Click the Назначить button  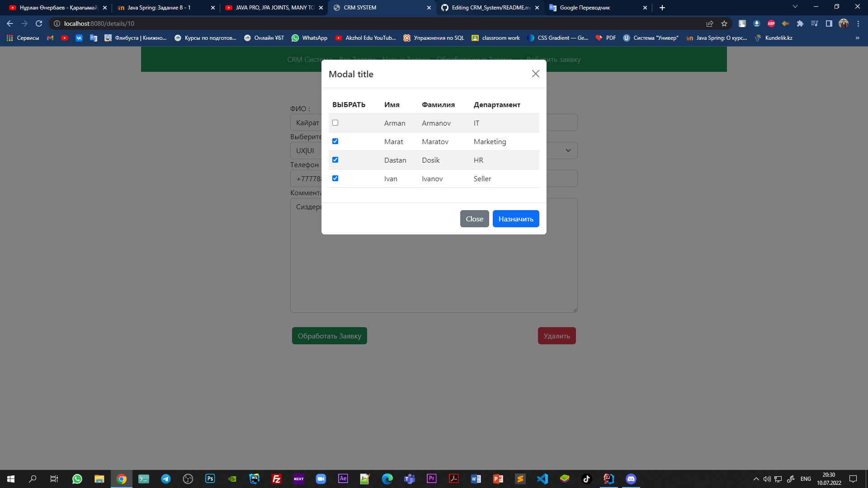click(516, 219)
